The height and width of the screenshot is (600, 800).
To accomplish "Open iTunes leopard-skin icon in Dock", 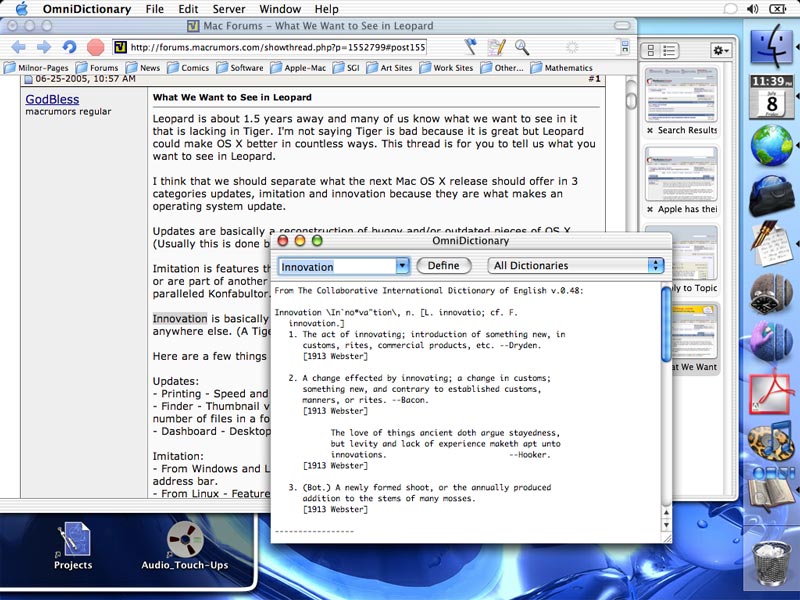I will 771,442.
